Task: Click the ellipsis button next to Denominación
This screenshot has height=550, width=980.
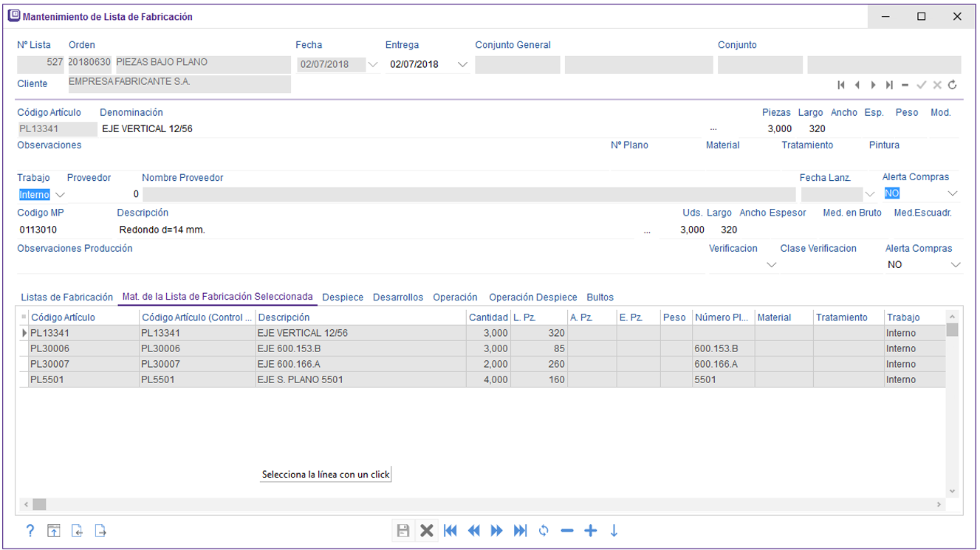Action: click(713, 129)
